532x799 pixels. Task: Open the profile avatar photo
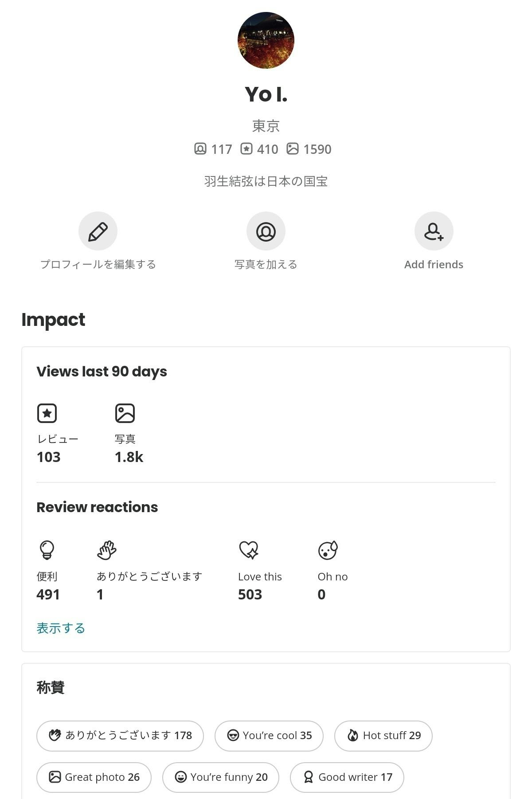click(x=266, y=40)
